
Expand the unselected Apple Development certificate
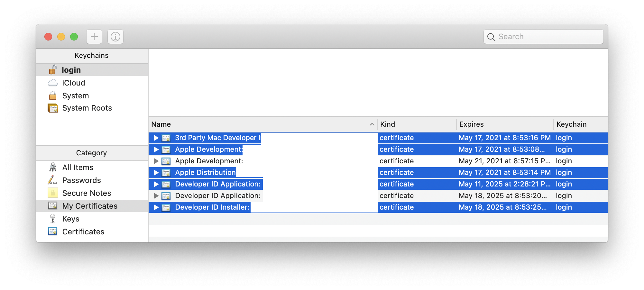pyautogui.click(x=156, y=161)
